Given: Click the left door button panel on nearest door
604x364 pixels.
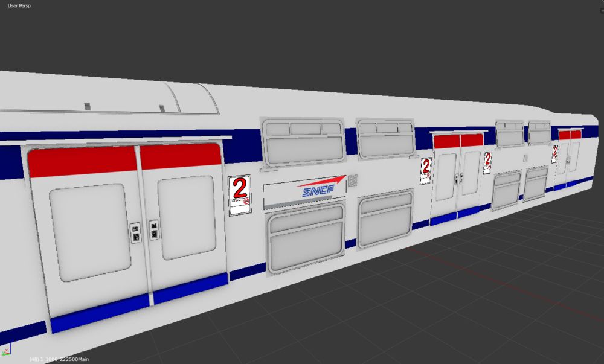Looking at the screenshot, I should click(135, 231).
